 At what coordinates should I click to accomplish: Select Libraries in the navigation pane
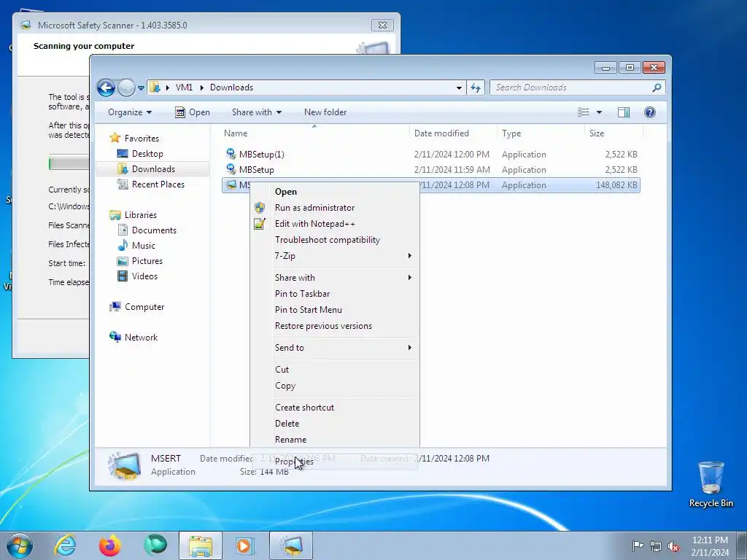pos(141,215)
